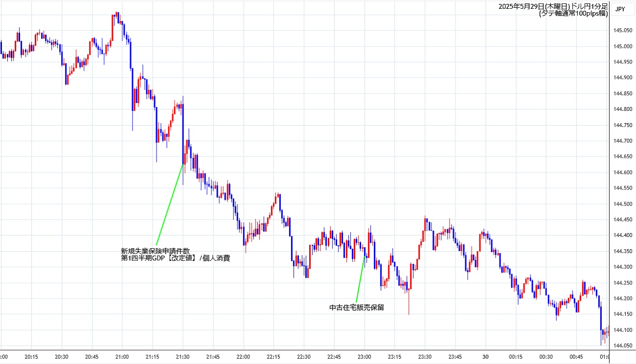Click the 第1四半期GDP【改定値】/個人消費 annotation text
Screen dimensions: 636x364
coord(175,258)
